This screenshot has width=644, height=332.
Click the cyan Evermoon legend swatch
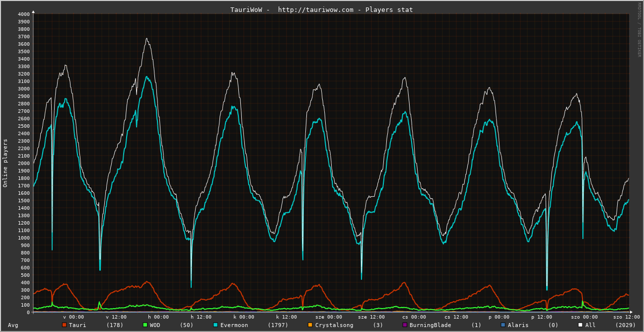215,325
